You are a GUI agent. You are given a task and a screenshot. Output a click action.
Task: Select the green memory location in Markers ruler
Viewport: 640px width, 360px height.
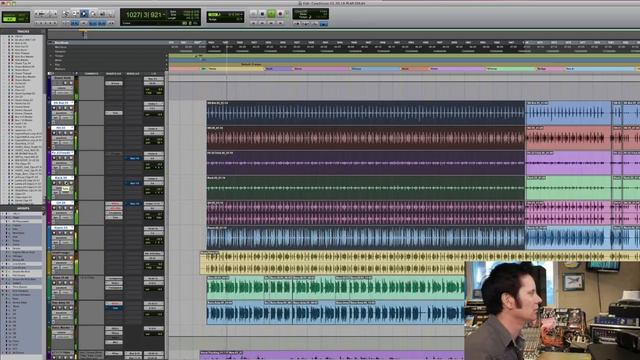(511, 69)
